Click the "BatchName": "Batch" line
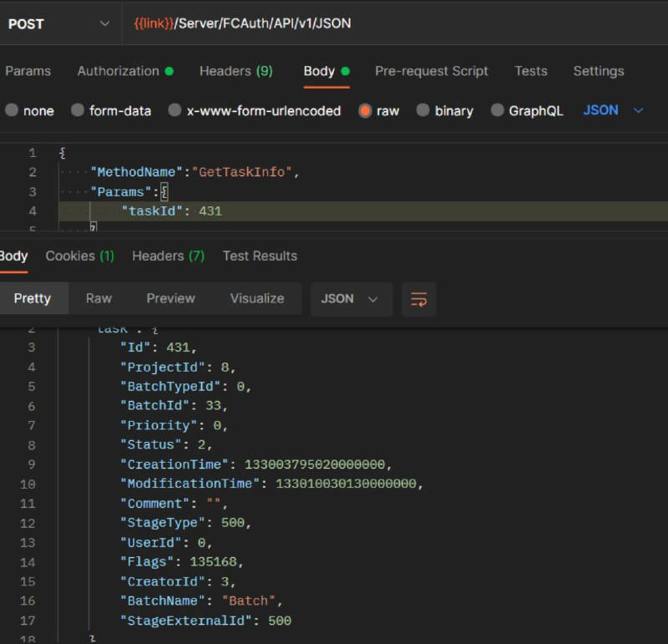668x644 pixels. click(x=201, y=601)
